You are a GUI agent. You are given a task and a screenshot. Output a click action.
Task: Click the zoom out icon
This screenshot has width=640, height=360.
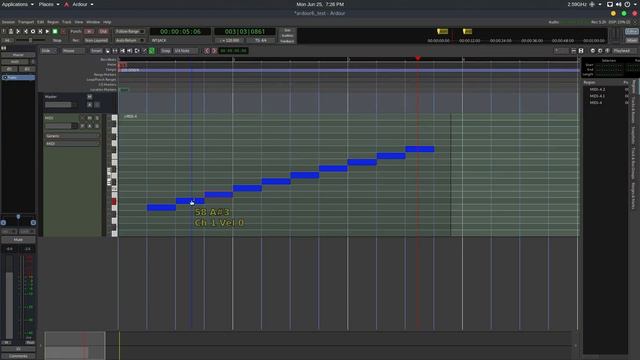click(593, 51)
